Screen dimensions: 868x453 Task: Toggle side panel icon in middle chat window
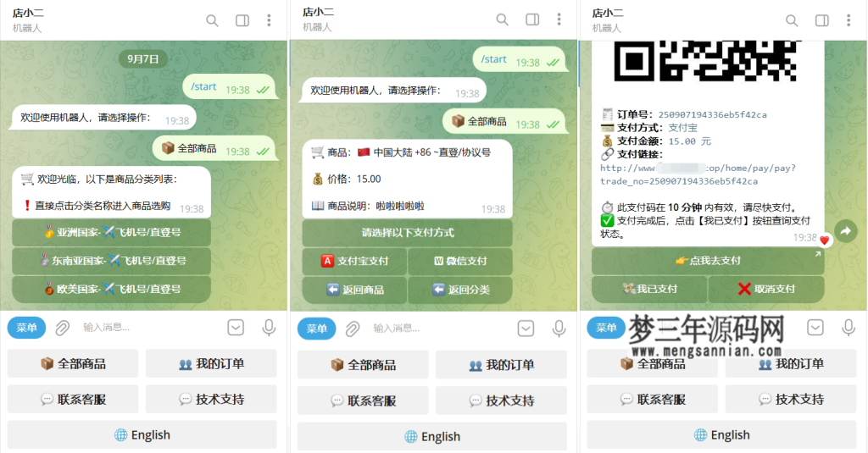click(x=532, y=19)
